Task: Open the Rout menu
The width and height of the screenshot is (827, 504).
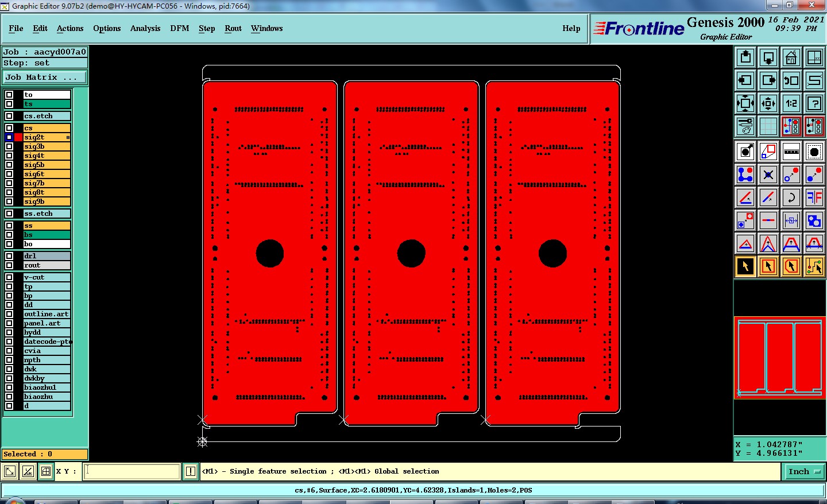Action: tap(233, 28)
